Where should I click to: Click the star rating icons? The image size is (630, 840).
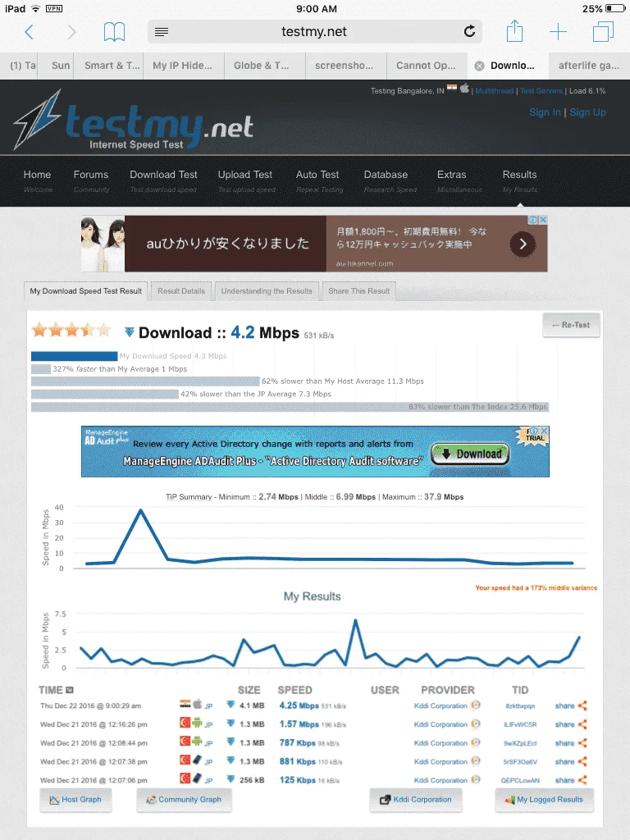71,330
